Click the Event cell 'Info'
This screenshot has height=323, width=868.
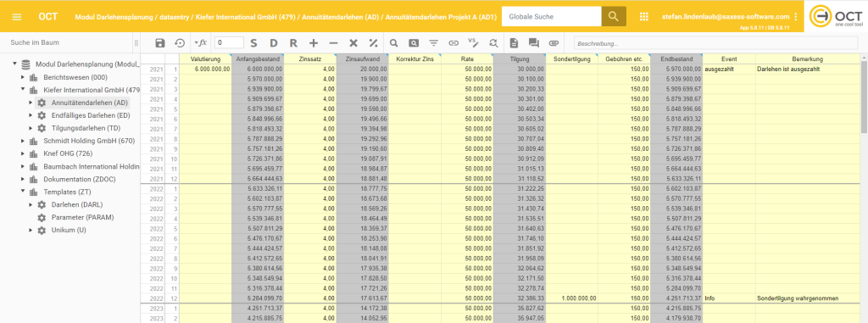[728, 298]
